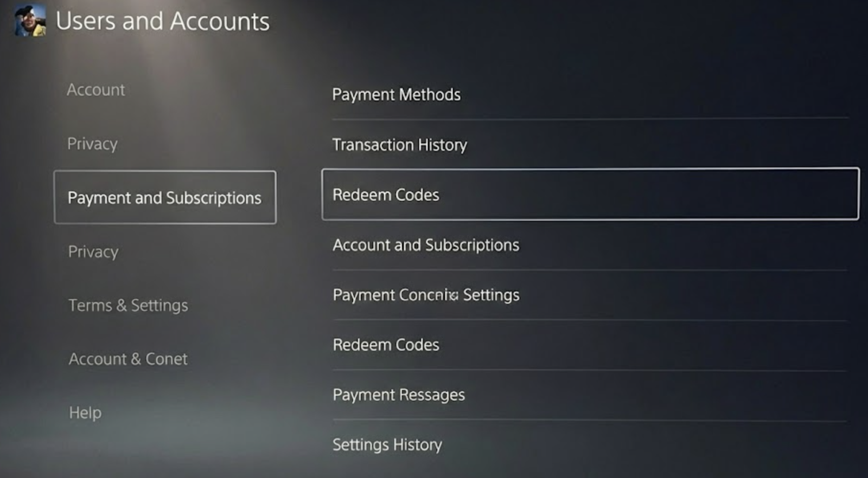This screenshot has width=868, height=478.
Task: View Transaction History
Action: 400,145
